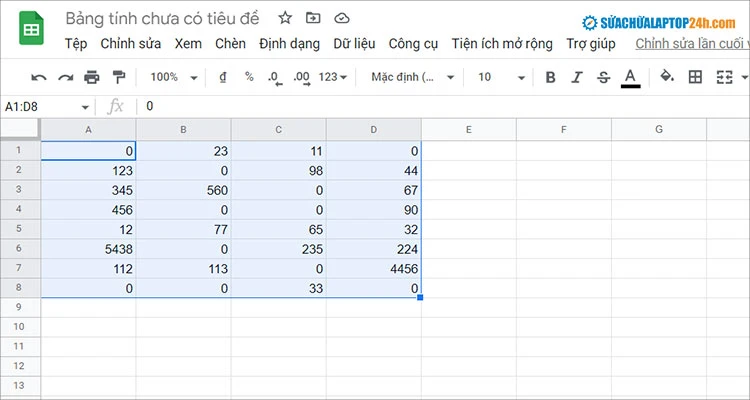
Task: Click the percent format icon
Action: [x=249, y=77]
